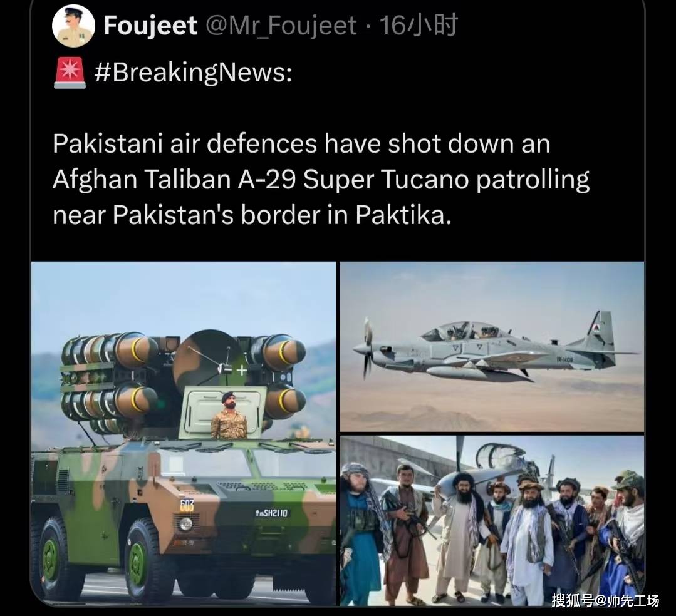The width and height of the screenshot is (676, 616).
Task: Open the @Mr_Foujeet handle link
Action: pos(281,26)
